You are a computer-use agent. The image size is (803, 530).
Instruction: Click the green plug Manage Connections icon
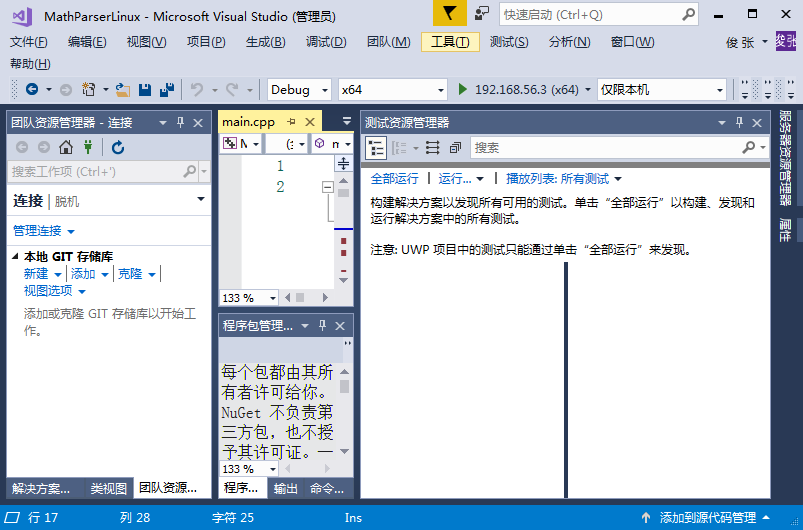(88, 147)
